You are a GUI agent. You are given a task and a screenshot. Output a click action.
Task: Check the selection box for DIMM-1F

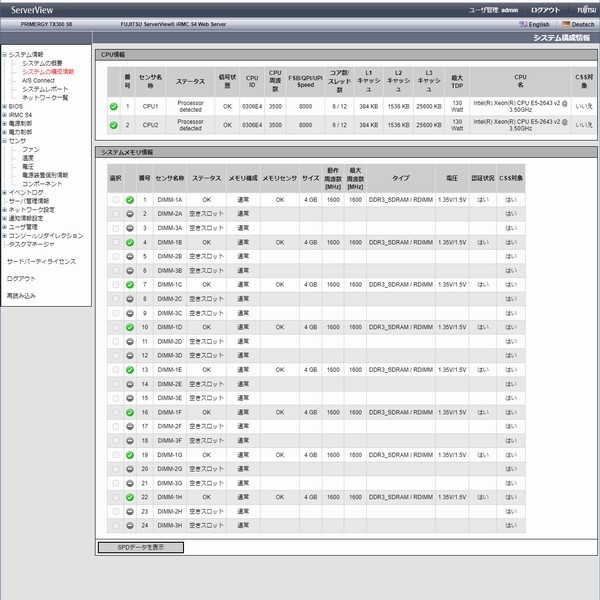coord(116,412)
